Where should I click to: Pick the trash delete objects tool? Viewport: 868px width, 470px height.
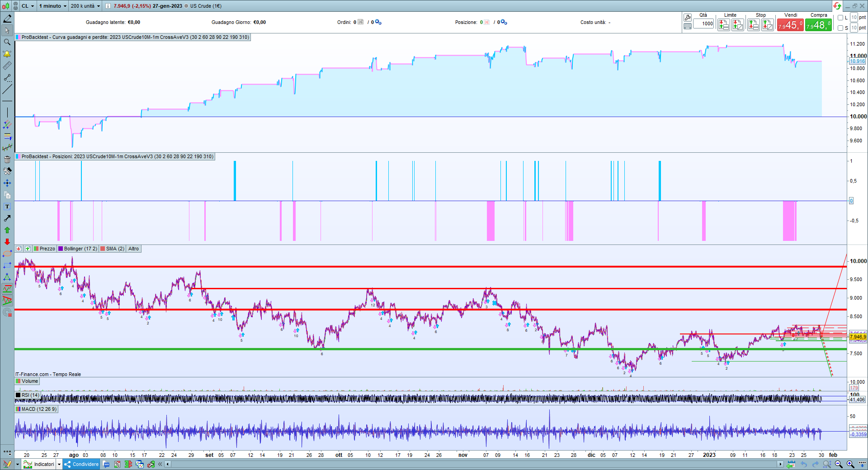pos(7,160)
